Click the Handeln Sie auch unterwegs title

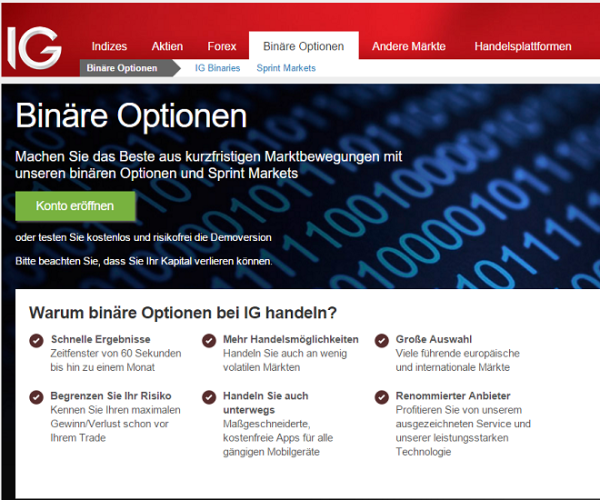266,403
